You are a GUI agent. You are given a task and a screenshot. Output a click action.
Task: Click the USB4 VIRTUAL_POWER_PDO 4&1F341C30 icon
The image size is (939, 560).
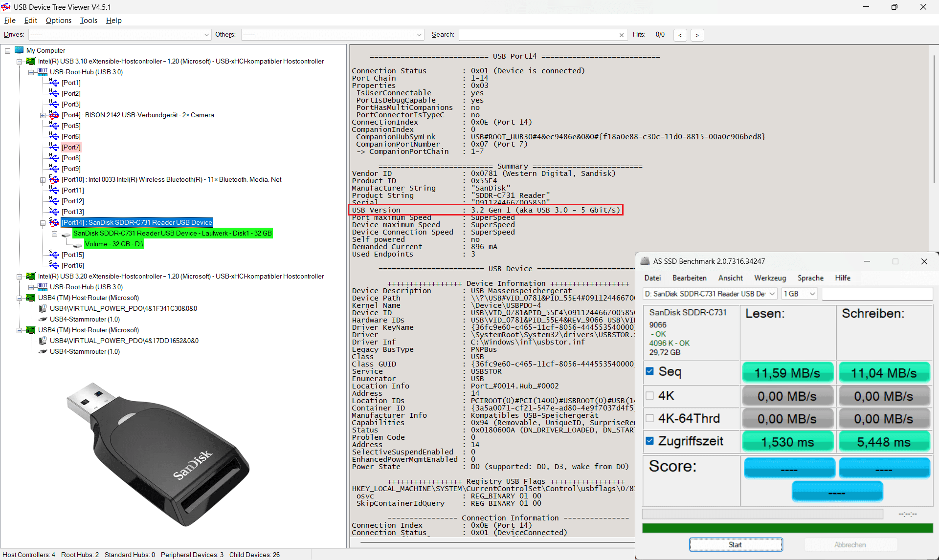(43, 308)
